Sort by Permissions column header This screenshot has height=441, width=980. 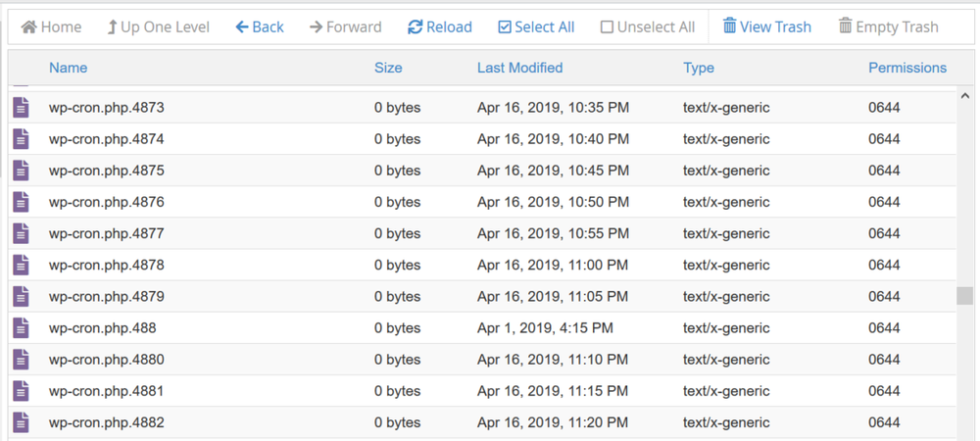click(907, 68)
